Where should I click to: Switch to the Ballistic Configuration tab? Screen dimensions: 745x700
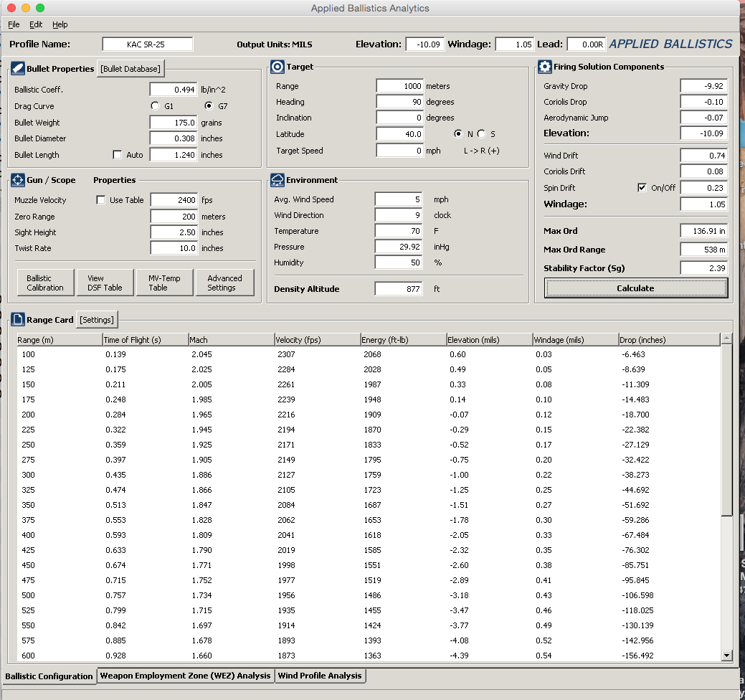coord(49,676)
